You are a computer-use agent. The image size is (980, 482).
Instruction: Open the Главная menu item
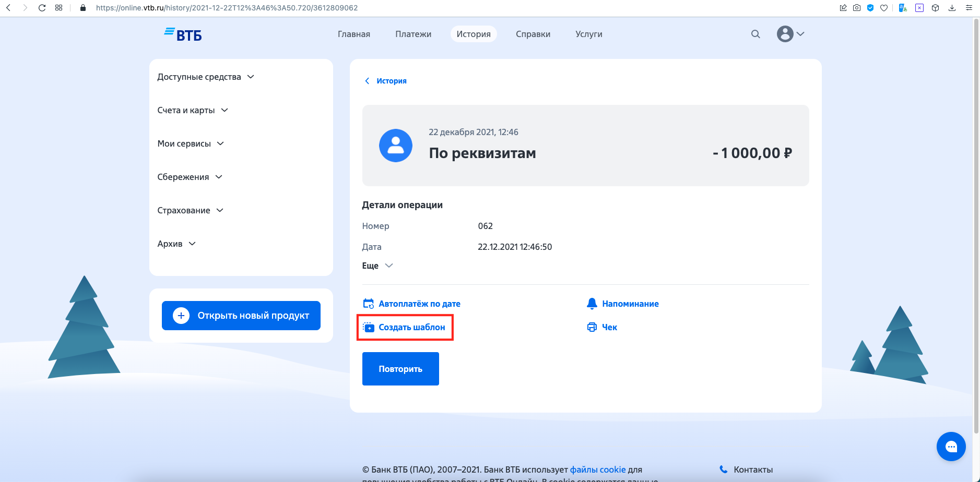click(354, 34)
